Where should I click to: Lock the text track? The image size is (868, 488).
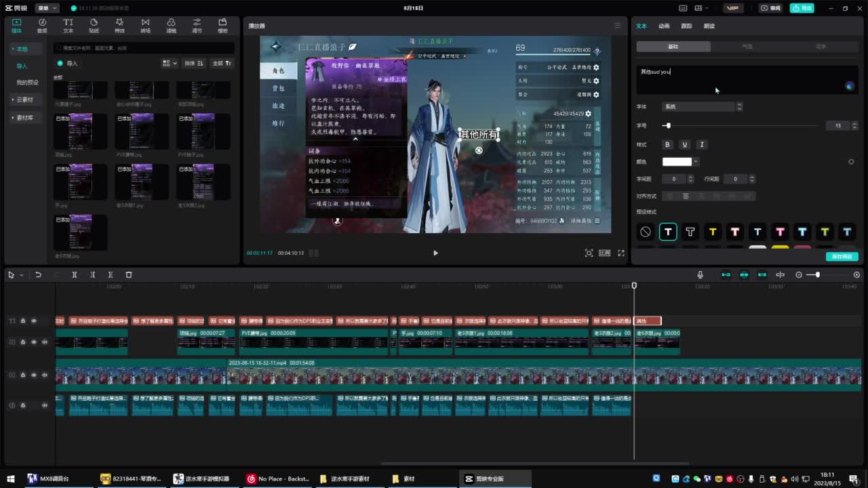22,321
